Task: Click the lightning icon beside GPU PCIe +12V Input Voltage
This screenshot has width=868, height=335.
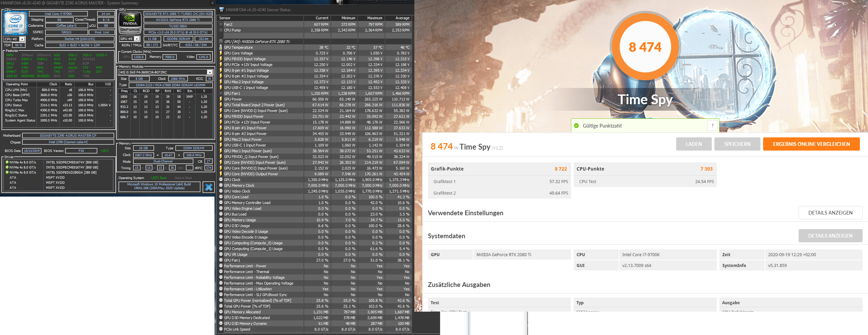Action: pos(221,65)
